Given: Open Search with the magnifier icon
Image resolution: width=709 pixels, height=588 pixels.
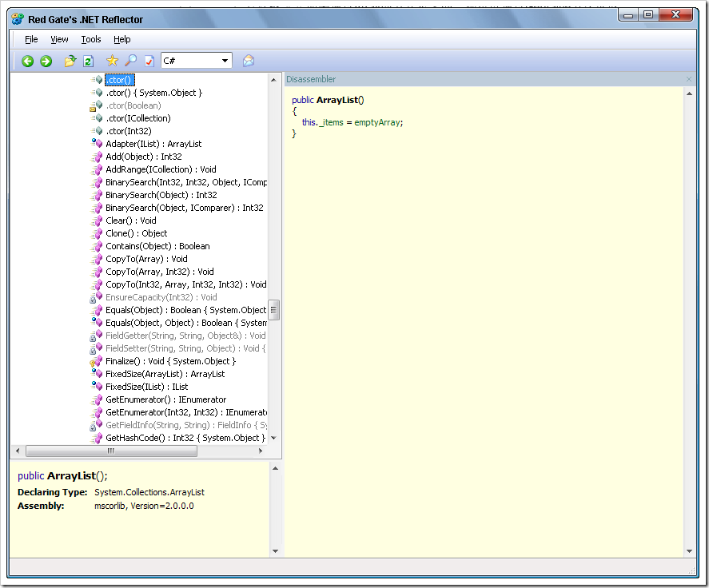Looking at the screenshot, I should pyautogui.click(x=130, y=61).
